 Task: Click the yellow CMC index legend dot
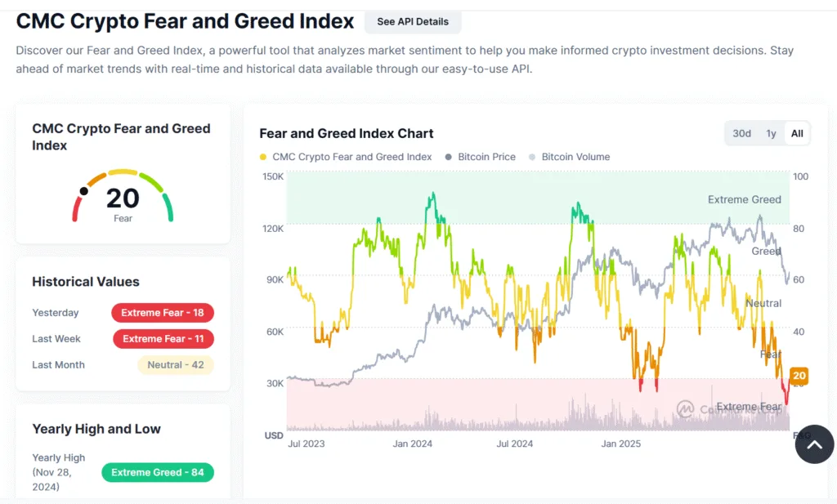click(262, 157)
